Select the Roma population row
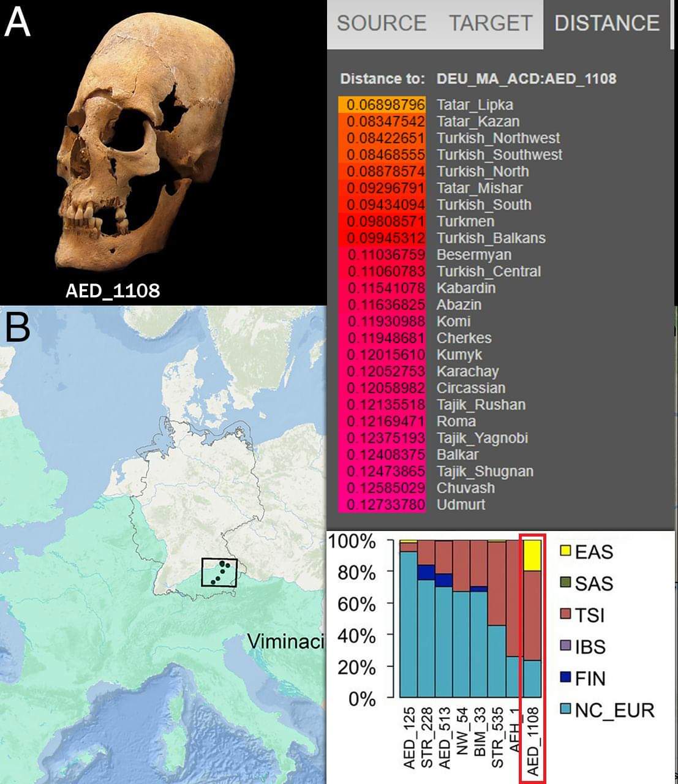 coord(407,421)
